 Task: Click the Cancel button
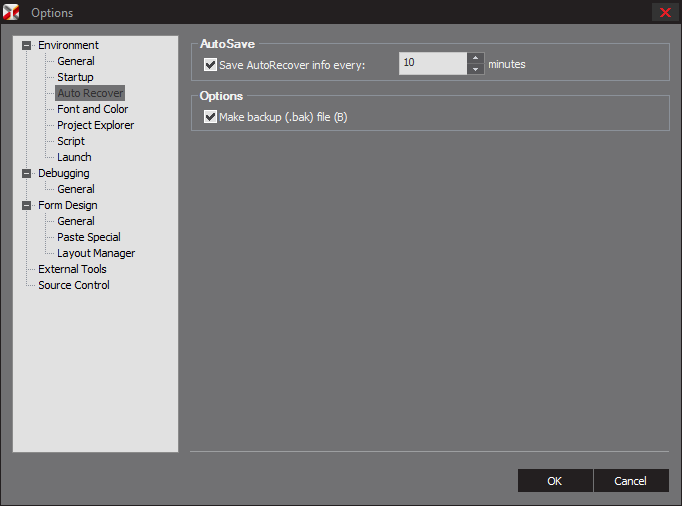(x=631, y=481)
